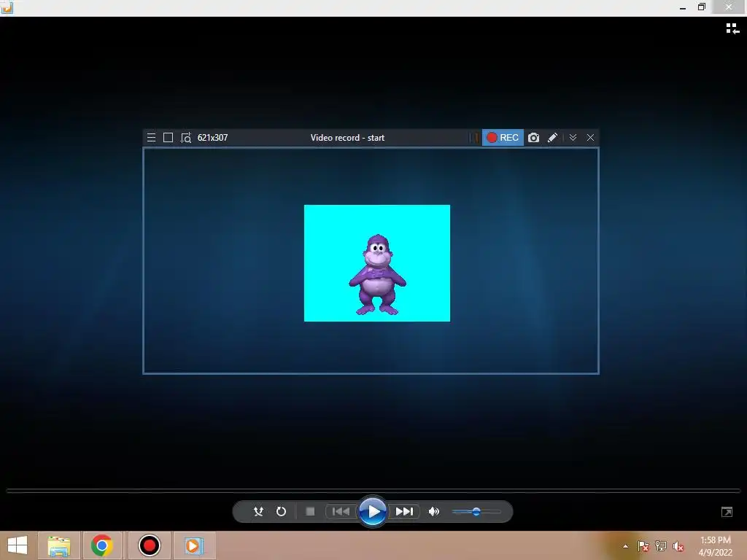Open system volume tray icon
747x560 pixels.
pyautogui.click(x=678, y=546)
